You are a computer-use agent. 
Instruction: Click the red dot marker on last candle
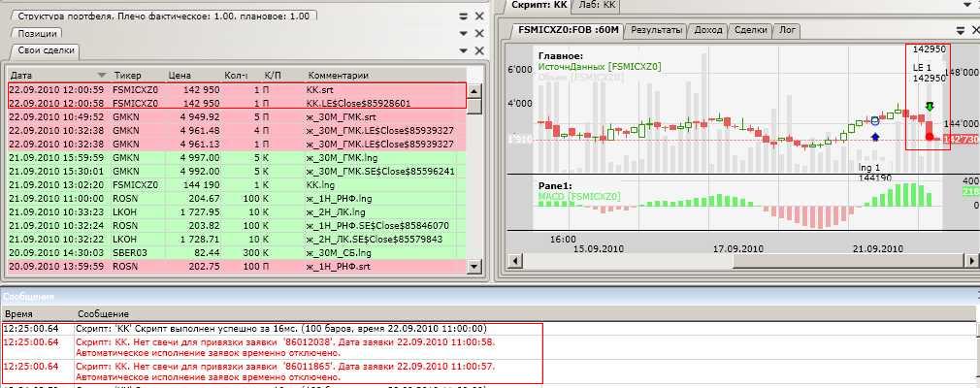click(930, 137)
